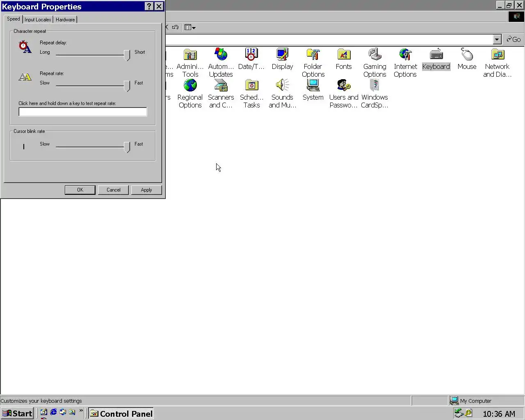Open the Start menu
The height and width of the screenshot is (420, 525).
(17, 413)
